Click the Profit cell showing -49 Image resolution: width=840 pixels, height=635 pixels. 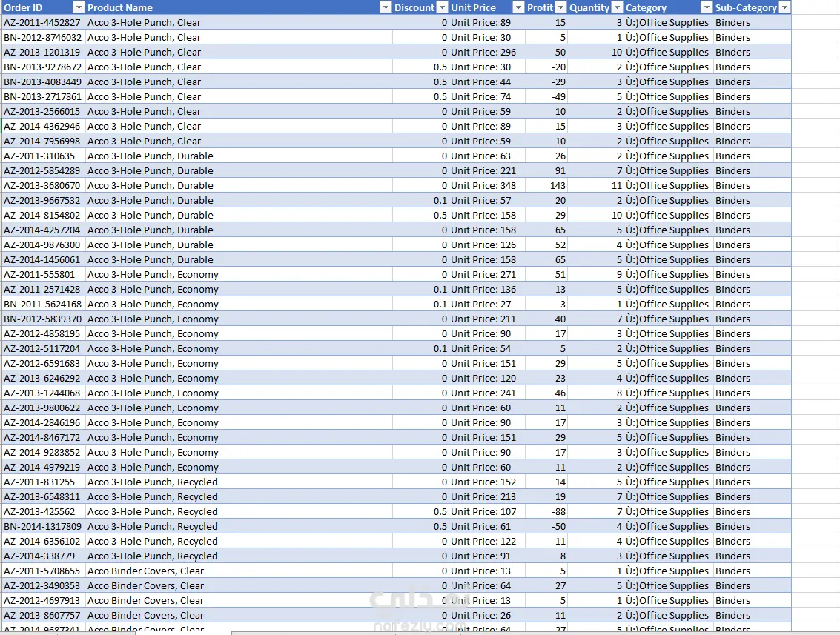(x=546, y=96)
